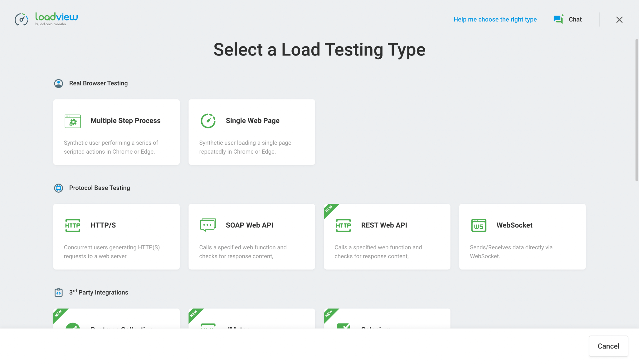Click 'Help me choose the right type' link
The image size is (639, 364).
point(495,19)
